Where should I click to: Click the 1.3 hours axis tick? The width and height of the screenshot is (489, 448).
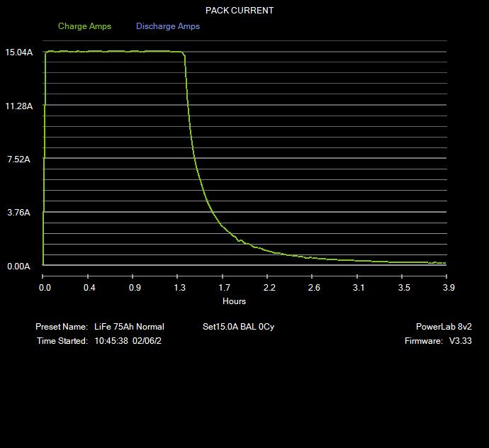(x=179, y=288)
